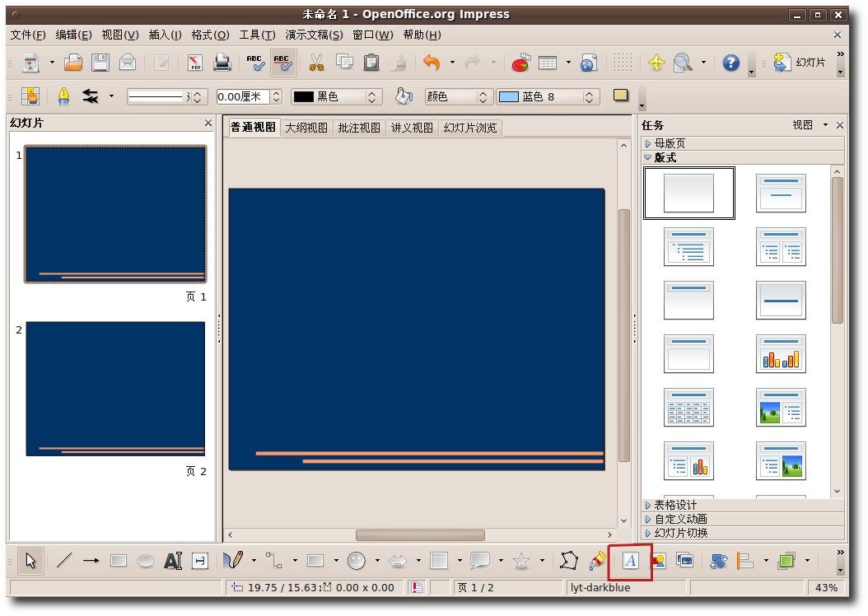Switch to the 大纲视图 tab
The width and height of the screenshot is (868, 616).
[306, 128]
